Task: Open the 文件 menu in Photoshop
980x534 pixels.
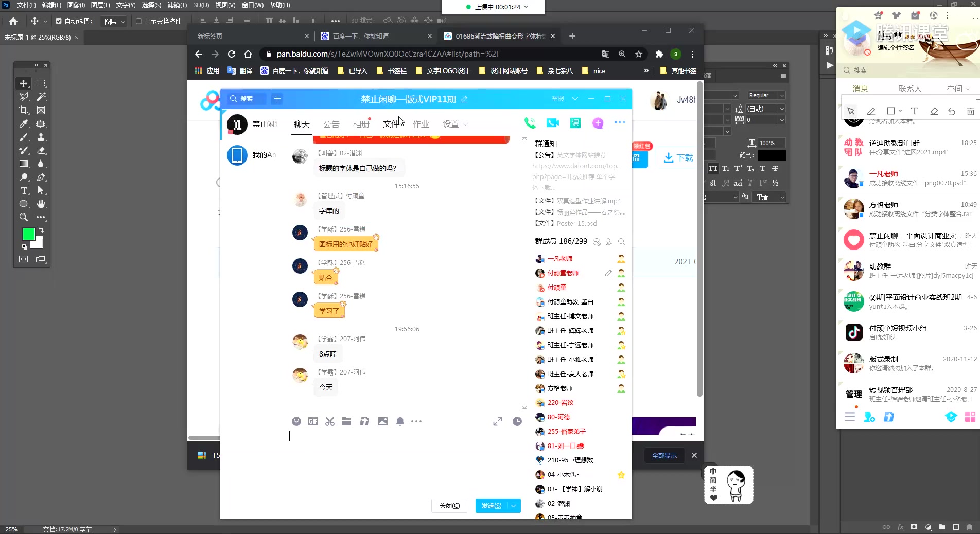Action: tap(26, 5)
